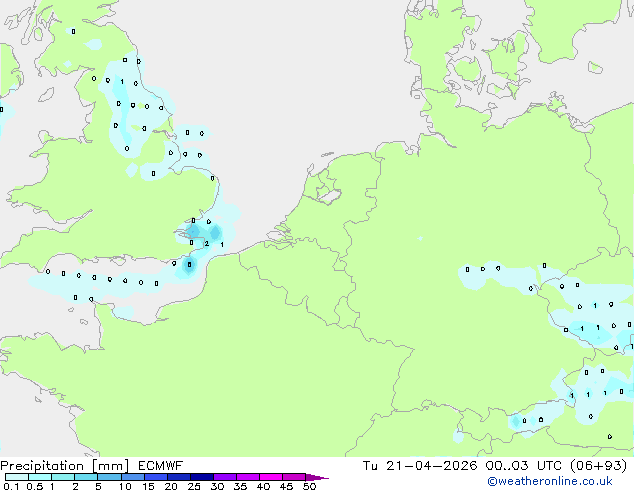Click the Denmark islands on the map
The image size is (634, 490).
coord(470,72)
